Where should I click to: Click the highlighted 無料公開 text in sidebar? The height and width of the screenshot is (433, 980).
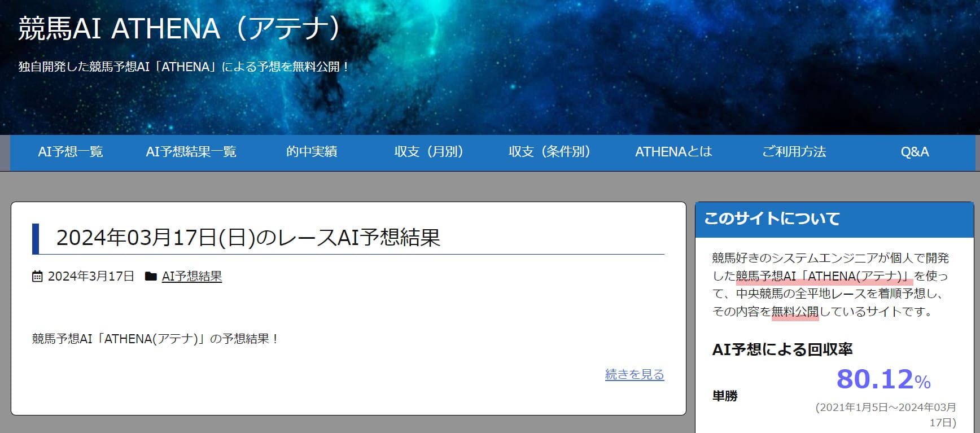click(795, 312)
